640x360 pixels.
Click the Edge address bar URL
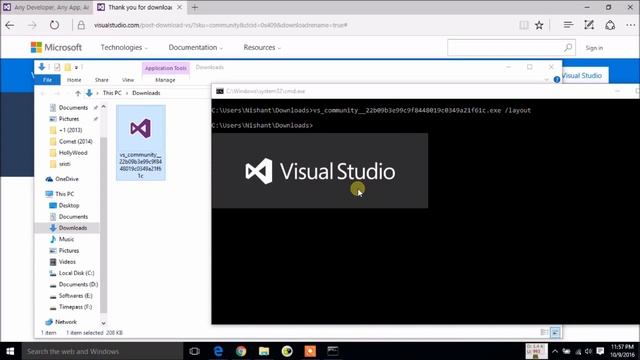[220, 25]
